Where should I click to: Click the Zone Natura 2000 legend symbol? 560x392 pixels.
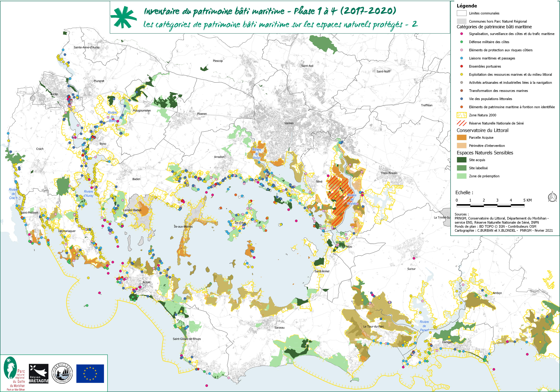pyautogui.click(x=461, y=115)
